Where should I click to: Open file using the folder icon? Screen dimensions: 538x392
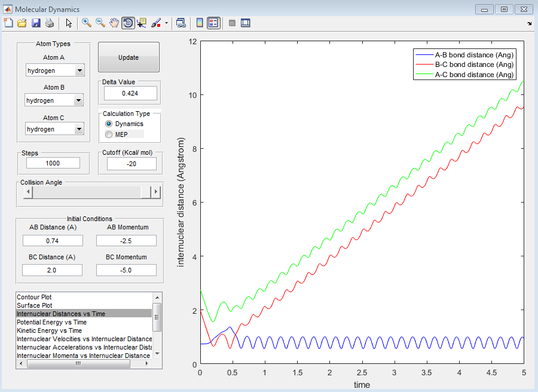pos(22,23)
